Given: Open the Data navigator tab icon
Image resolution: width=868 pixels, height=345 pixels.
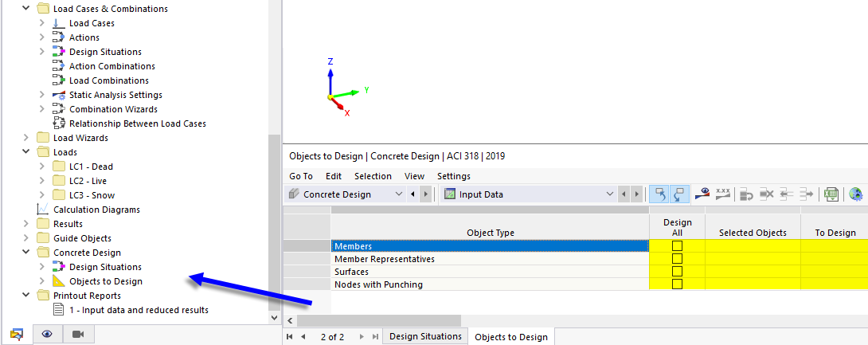Looking at the screenshot, I should point(17,334).
